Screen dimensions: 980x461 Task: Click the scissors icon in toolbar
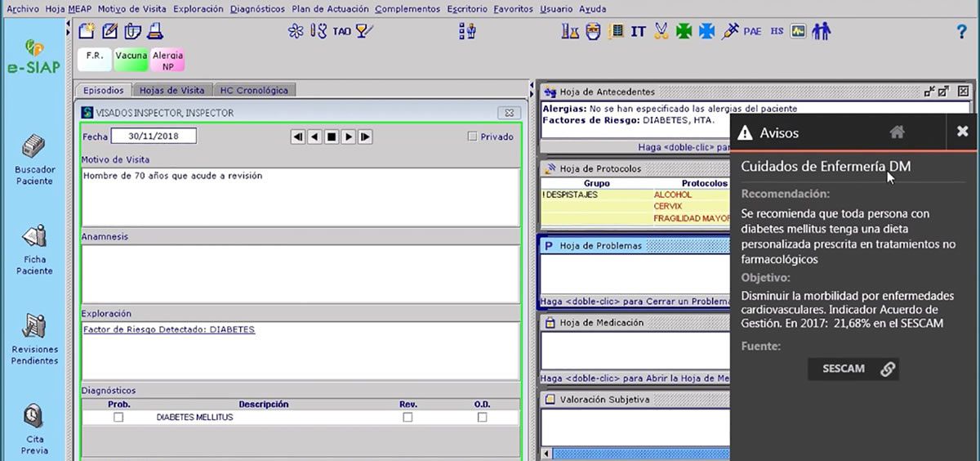point(661,32)
